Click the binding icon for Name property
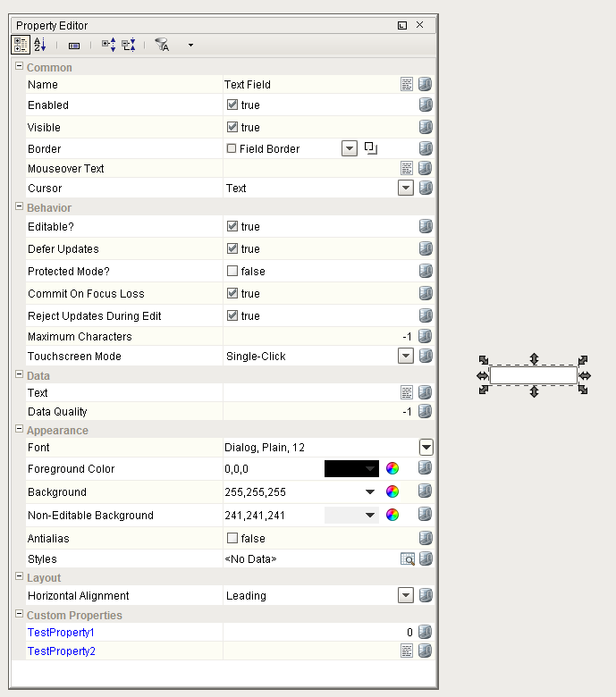 coord(426,84)
